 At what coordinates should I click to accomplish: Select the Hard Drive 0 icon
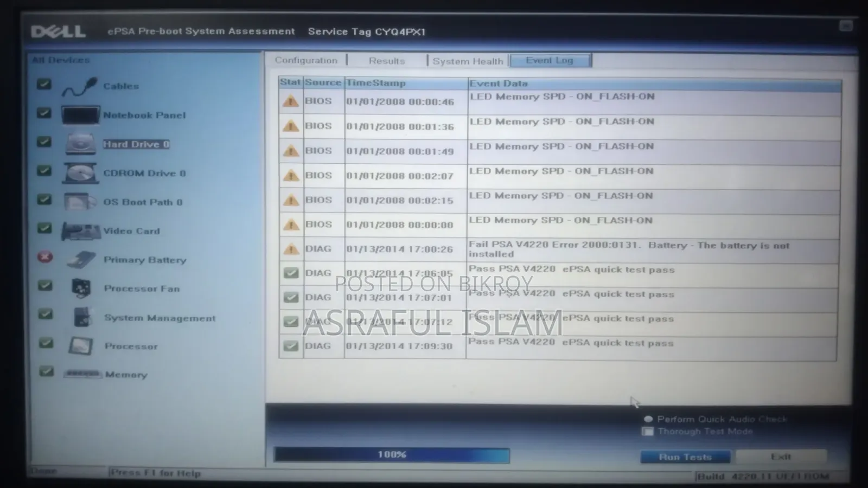point(81,144)
